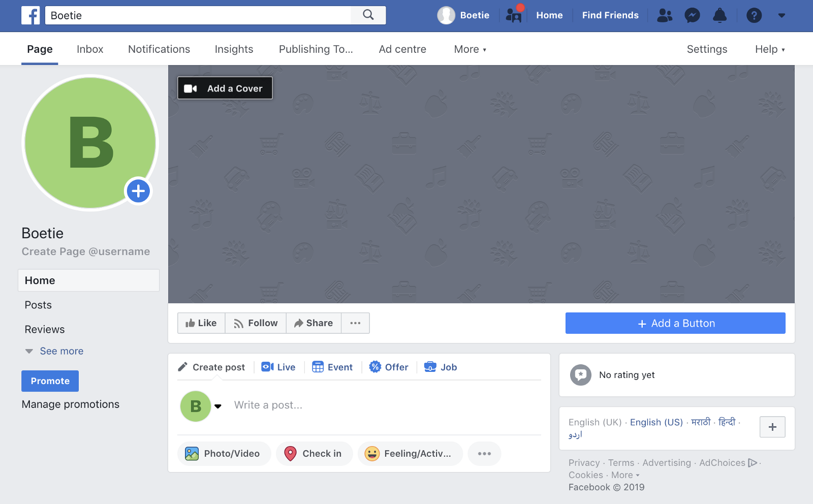Start a Live video from composer
The height and width of the screenshot is (504, 813).
[x=278, y=367]
